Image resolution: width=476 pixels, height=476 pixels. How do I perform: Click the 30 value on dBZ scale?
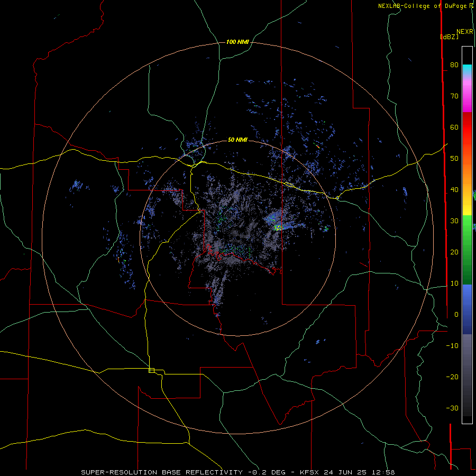454,221
